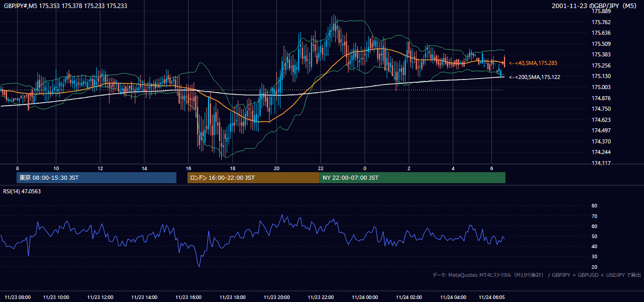The height and width of the screenshot is (302, 644).
Task: Click the 11/24 06:05 time label
Action: 491,297
